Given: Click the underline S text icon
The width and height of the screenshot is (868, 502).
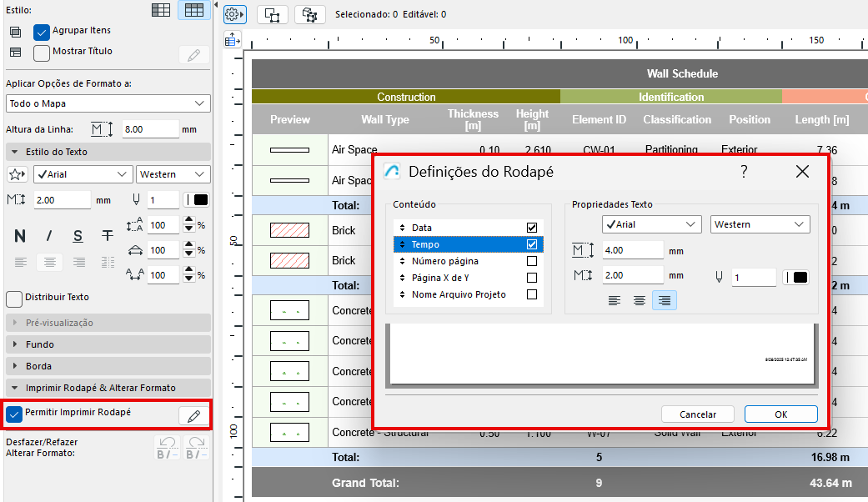Looking at the screenshot, I should coord(78,236).
